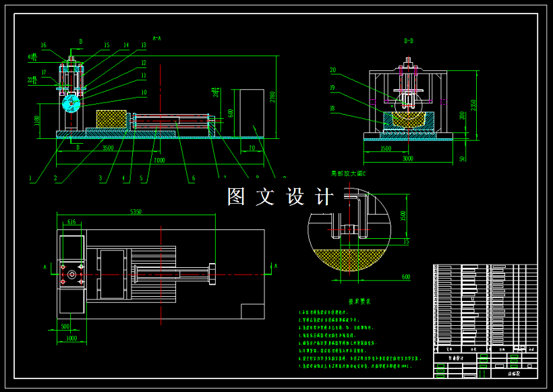The height and width of the screenshot is (392, 553).
Task: Select the 1000 dimension below plan view
Action: pyautogui.click(x=71, y=339)
